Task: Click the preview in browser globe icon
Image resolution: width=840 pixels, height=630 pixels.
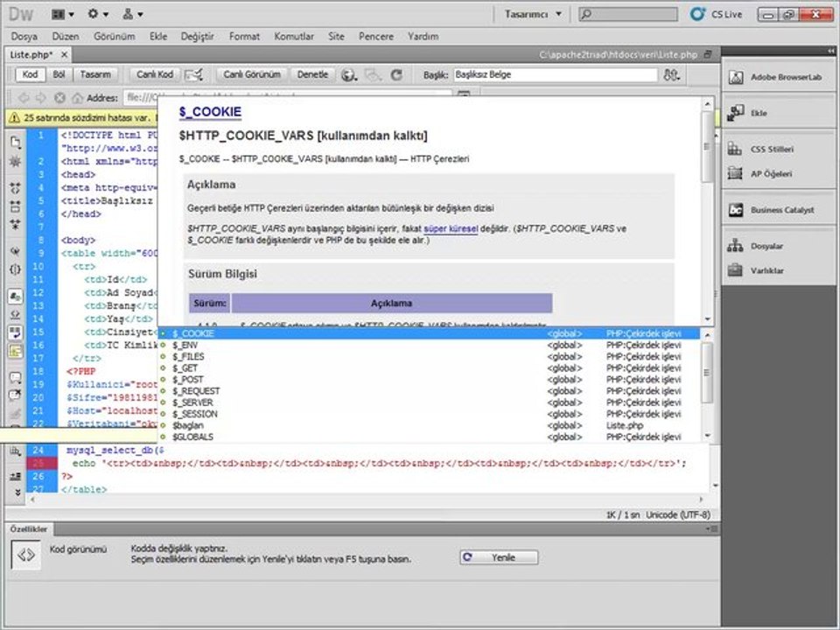Action: point(349,75)
